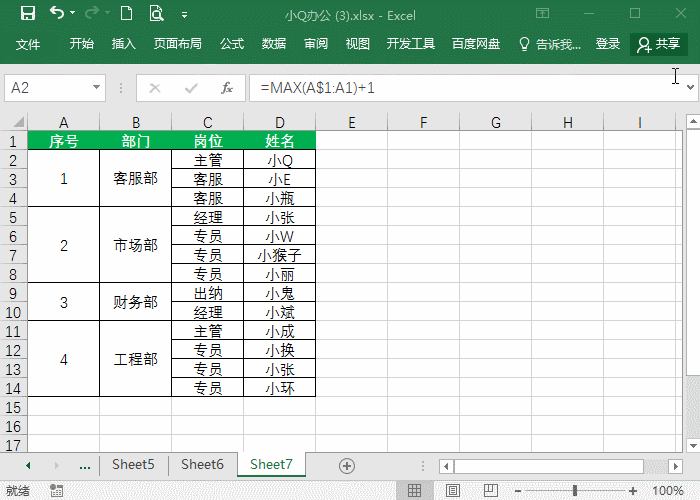Add a new sheet with plus icon
This screenshot has height=500, width=700.
[x=347, y=466]
